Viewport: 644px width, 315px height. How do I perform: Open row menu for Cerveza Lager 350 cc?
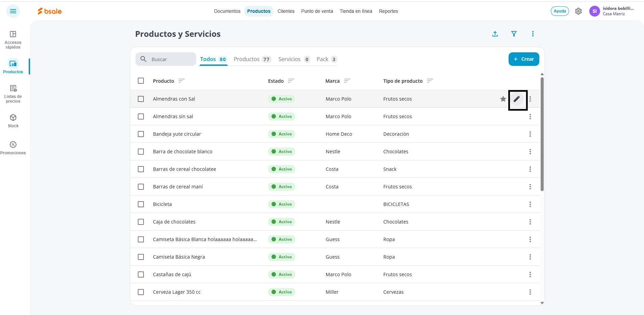point(530,292)
